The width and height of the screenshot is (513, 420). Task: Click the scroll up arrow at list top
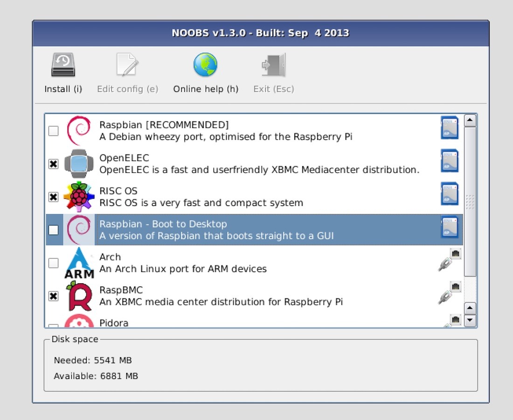pyautogui.click(x=470, y=120)
